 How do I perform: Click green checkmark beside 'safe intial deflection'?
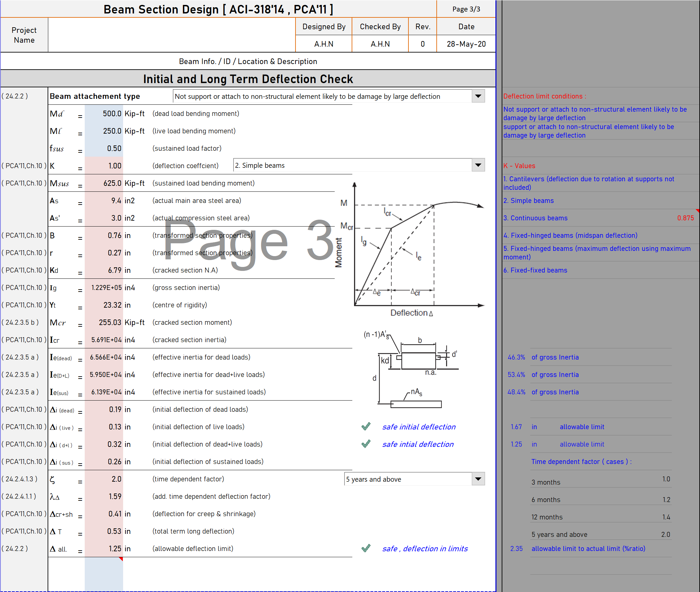[x=366, y=444]
